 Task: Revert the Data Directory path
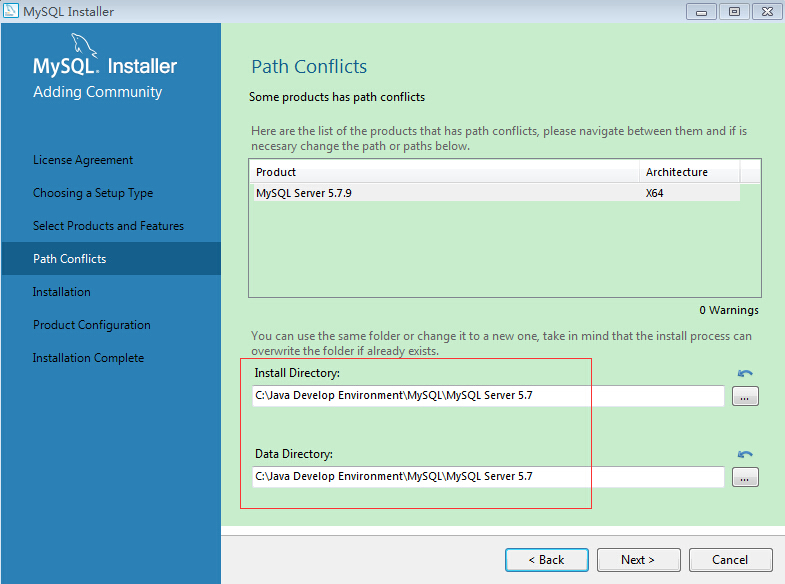745,455
